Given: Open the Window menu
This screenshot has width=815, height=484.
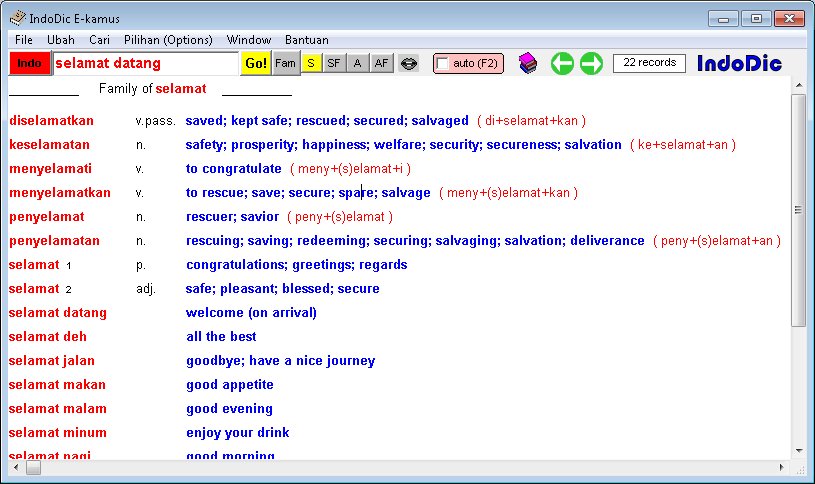Looking at the screenshot, I should 249,40.
